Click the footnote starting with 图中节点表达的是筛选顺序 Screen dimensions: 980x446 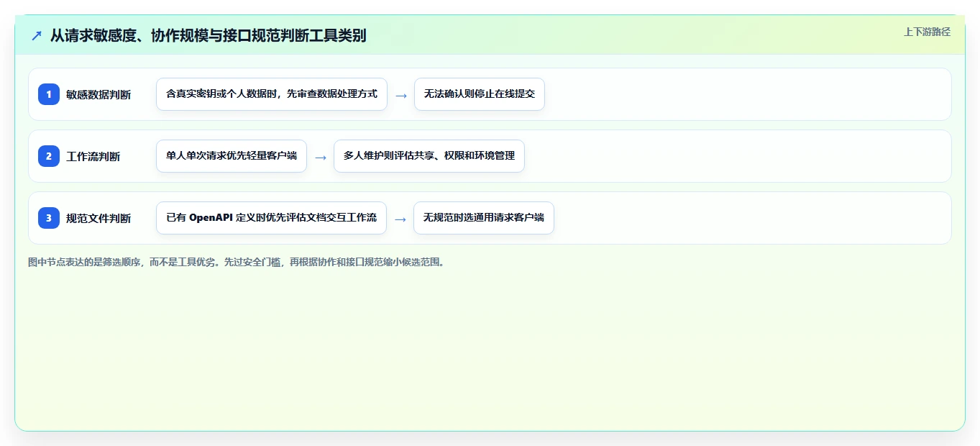tap(236, 263)
